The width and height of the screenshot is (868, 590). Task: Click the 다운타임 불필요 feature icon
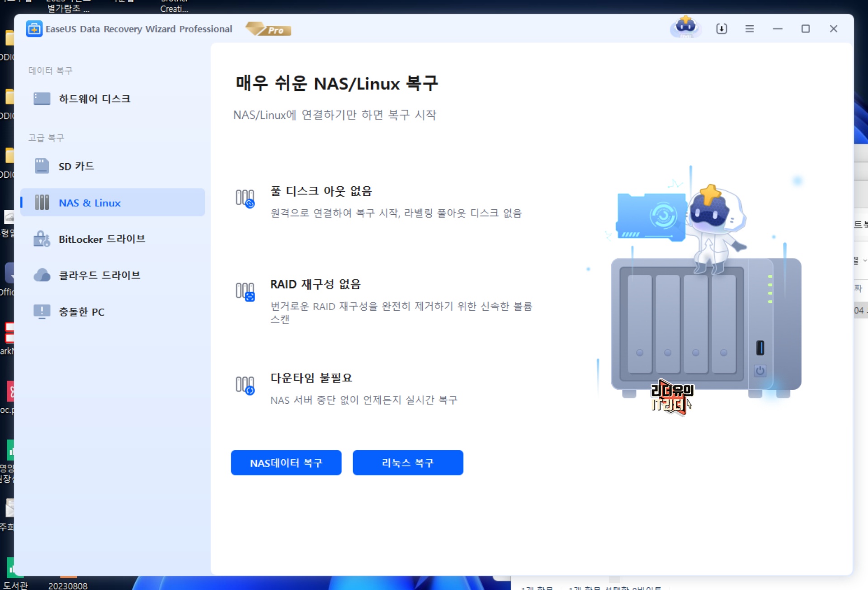point(245,385)
